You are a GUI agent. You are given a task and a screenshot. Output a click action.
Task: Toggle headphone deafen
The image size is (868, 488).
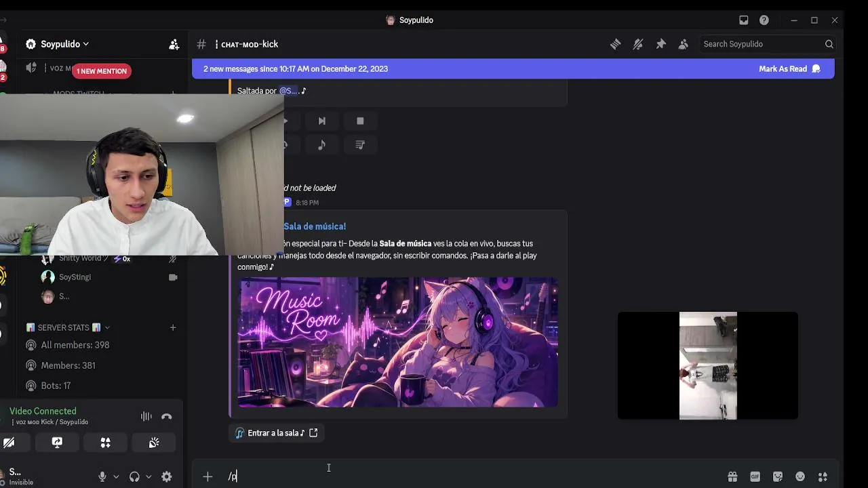[x=134, y=476]
